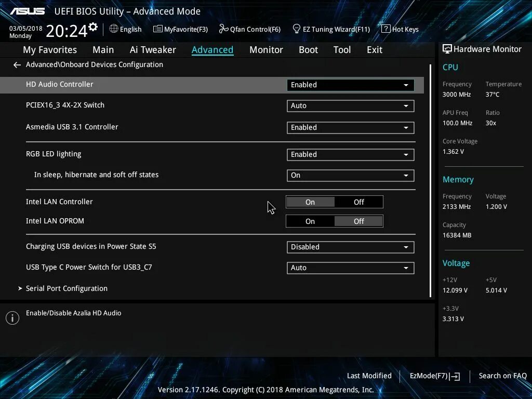532x399 pixels.
Task: Click memory capacity value 16384 MB
Action: click(457, 235)
